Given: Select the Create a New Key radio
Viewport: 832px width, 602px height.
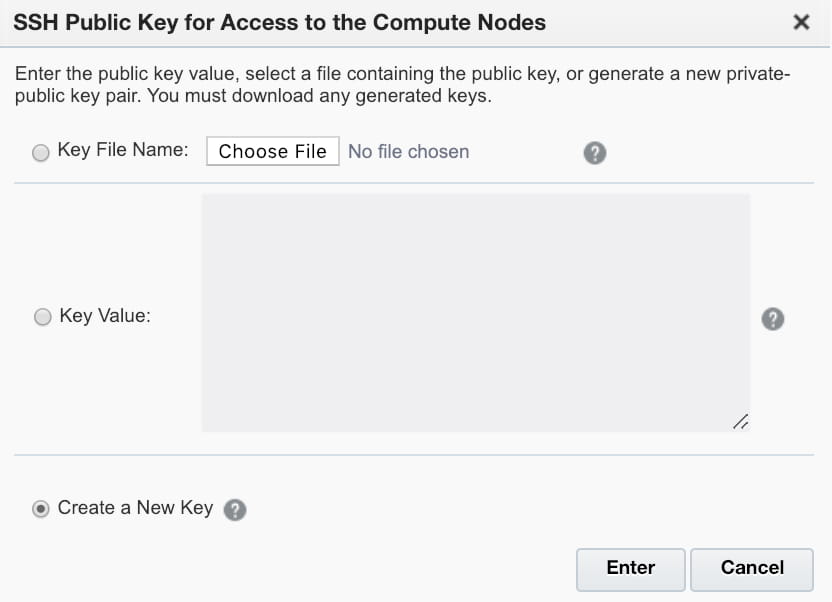Looking at the screenshot, I should (x=41, y=509).
